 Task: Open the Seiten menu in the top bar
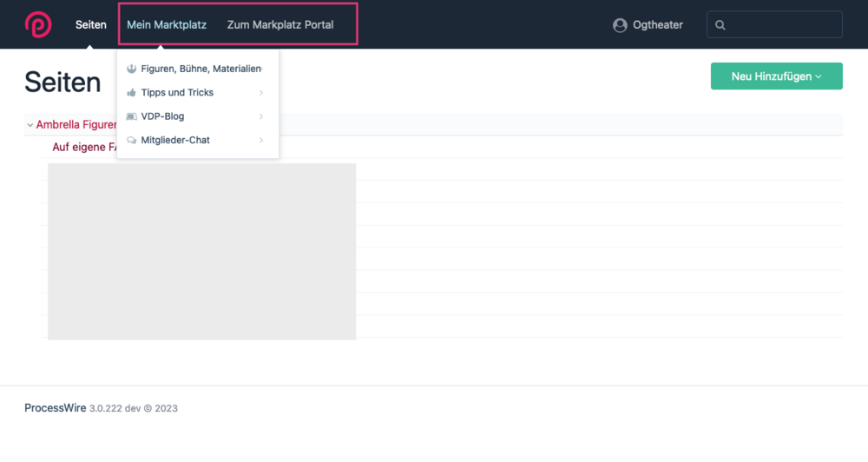coord(91,25)
